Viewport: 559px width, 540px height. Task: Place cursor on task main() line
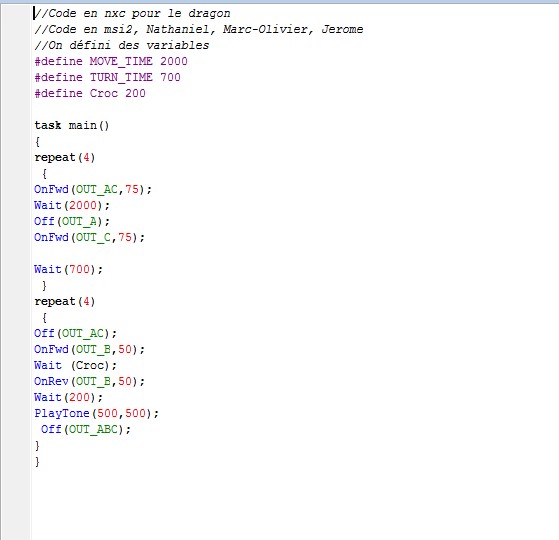coord(72,125)
